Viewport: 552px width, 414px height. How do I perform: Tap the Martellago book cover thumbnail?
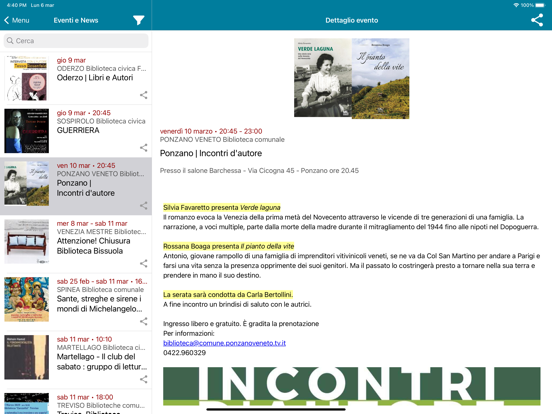[x=27, y=357]
